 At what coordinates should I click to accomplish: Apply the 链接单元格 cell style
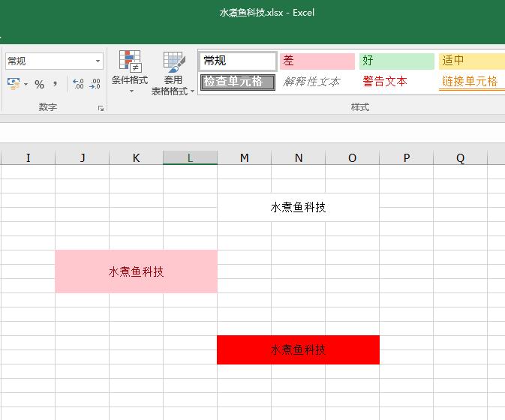coord(471,82)
